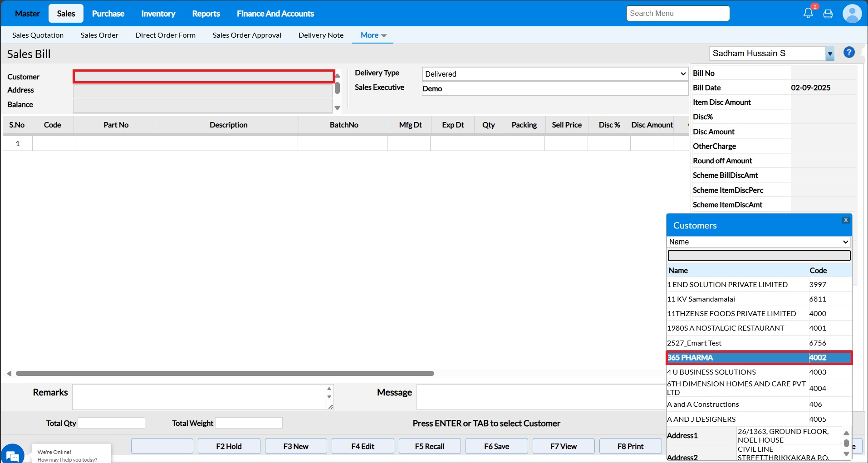Click the printer icon in header

[828, 14]
